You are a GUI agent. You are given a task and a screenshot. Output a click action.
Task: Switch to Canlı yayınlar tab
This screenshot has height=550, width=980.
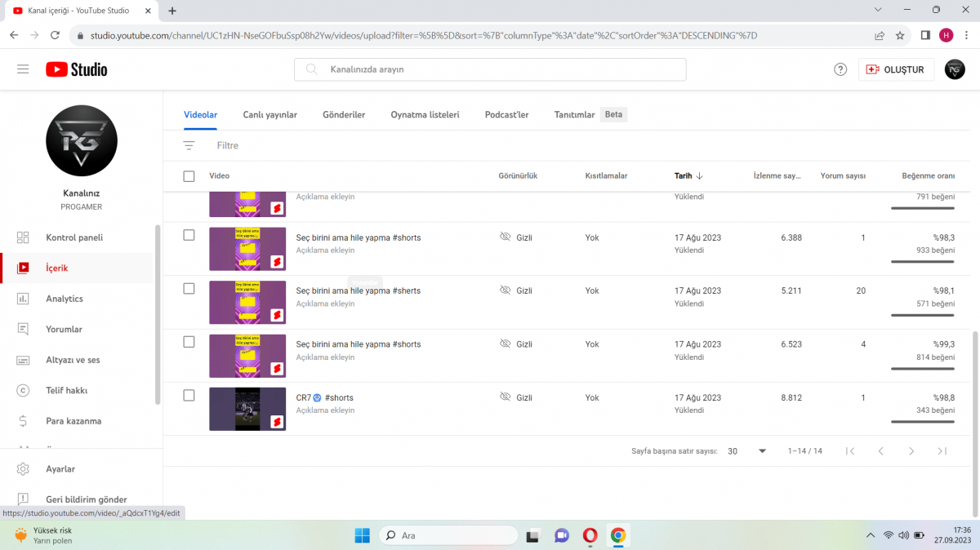click(x=270, y=115)
